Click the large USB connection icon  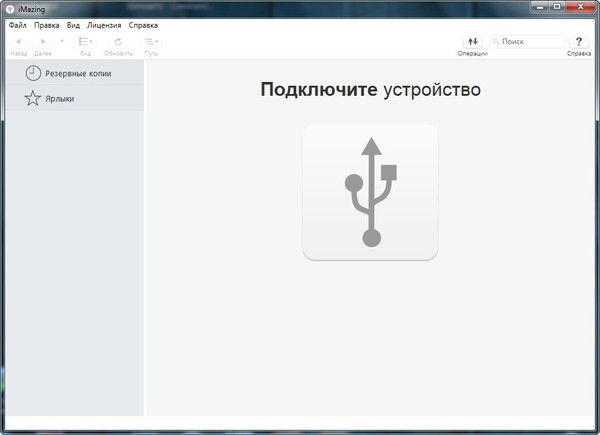370,192
